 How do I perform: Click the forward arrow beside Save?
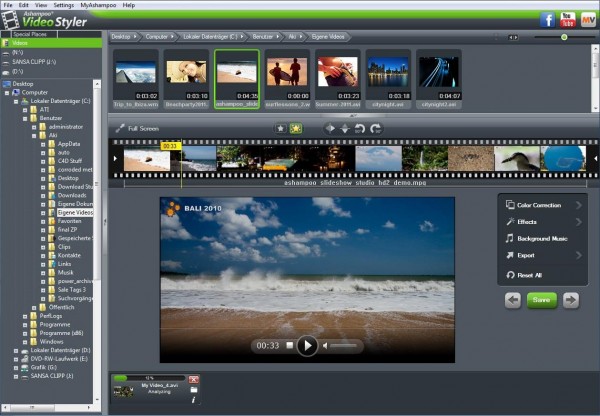click(x=571, y=300)
